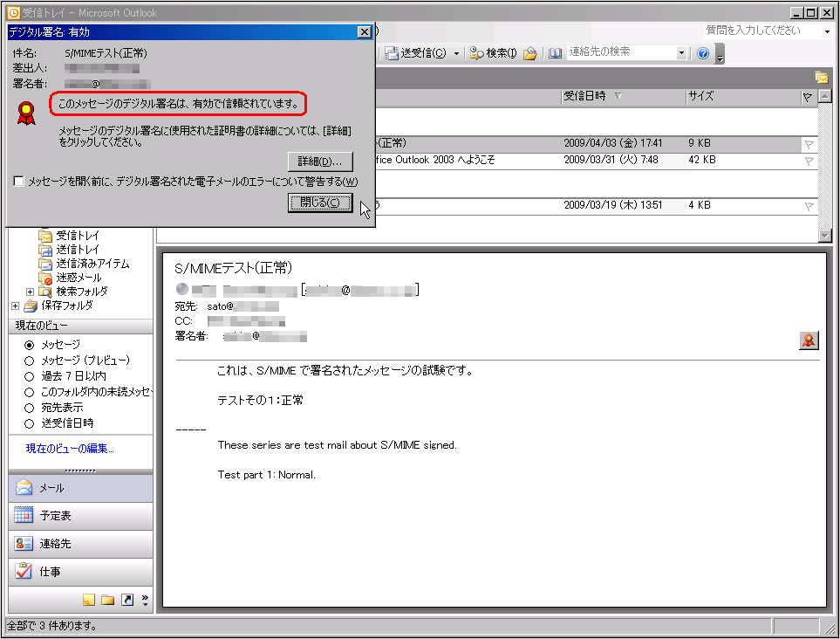840x639 pixels.
Task: Open toolbar options overflow arrow
Action: [720, 54]
